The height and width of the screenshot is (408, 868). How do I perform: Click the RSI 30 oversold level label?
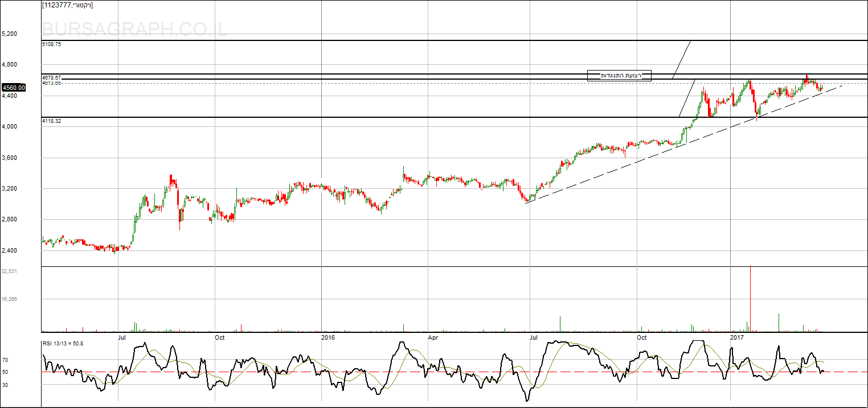coord(5,385)
